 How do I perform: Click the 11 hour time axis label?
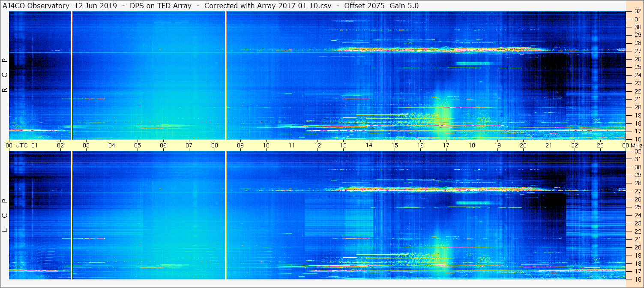(292, 145)
